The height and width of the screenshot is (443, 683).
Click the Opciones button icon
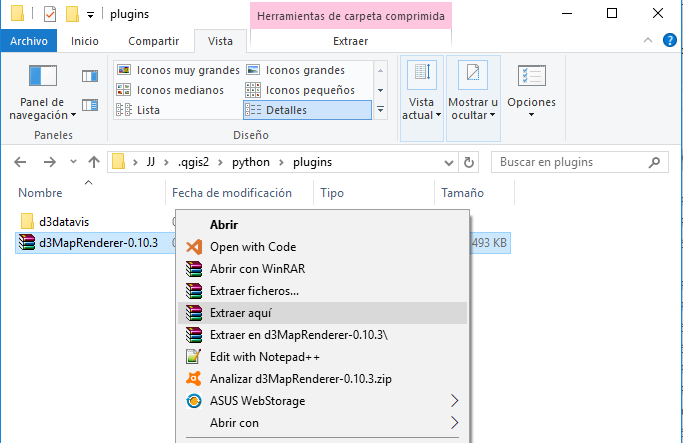click(531, 76)
